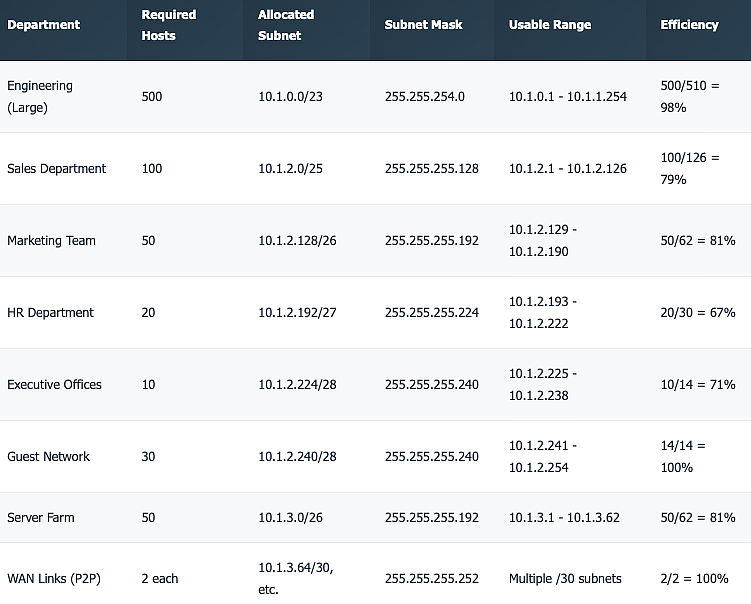Click the Efficiency column header

pos(689,25)
